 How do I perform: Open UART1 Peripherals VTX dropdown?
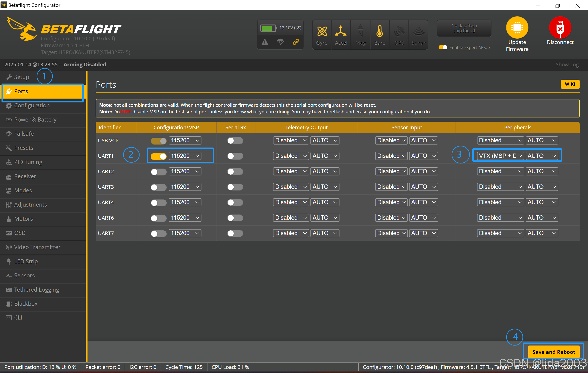(x=500, y=156)
